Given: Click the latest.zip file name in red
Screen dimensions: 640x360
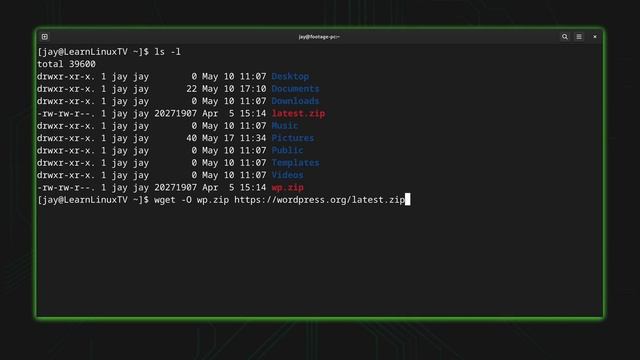Looking at the screenshot, I should pos(298,113).
